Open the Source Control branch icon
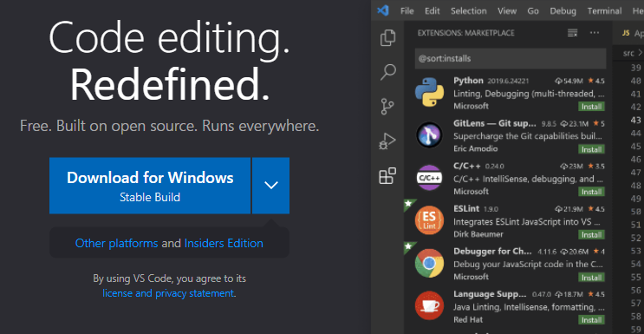This screenshot has height=334, width=644. coord(387,106)
